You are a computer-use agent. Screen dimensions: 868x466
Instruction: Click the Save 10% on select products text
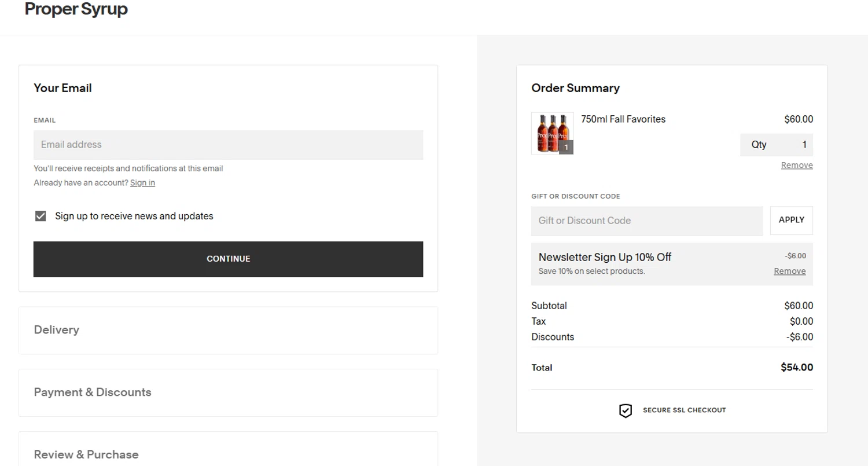591,271
